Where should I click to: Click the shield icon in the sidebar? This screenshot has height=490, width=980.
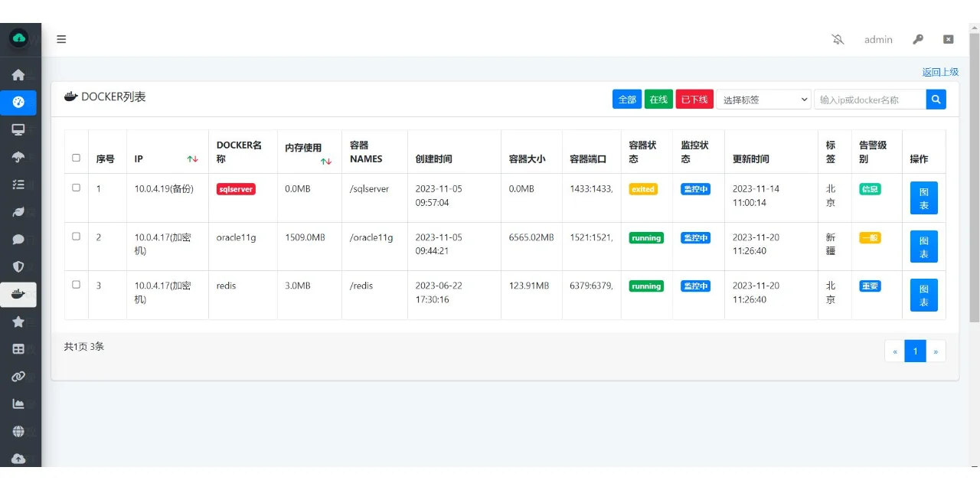20,267
